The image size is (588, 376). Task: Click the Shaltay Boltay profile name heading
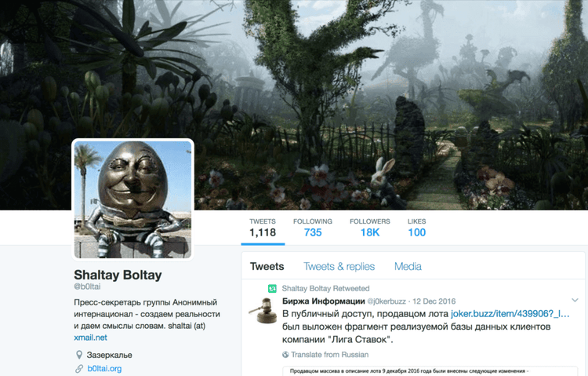tap(118, 275)
